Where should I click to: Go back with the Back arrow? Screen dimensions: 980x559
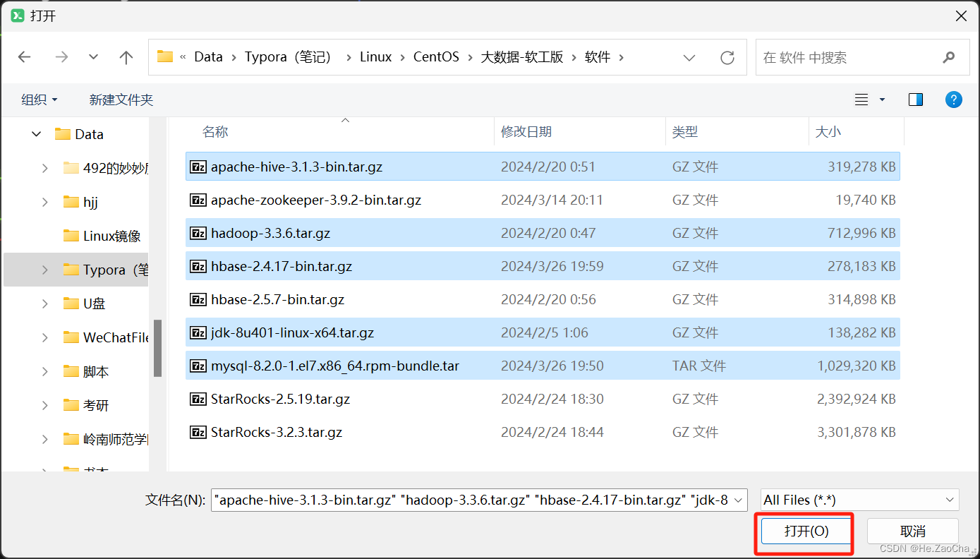point(25,57)
